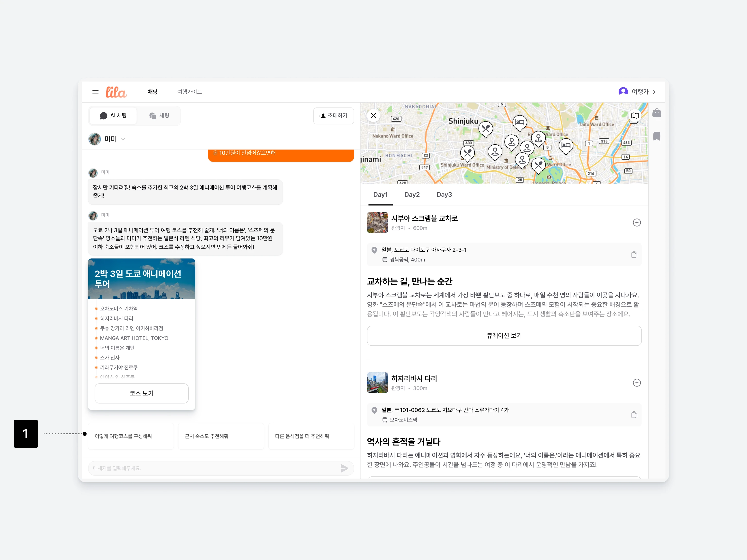Open the hamburger menu icon
747x560 pixels.
96,92
